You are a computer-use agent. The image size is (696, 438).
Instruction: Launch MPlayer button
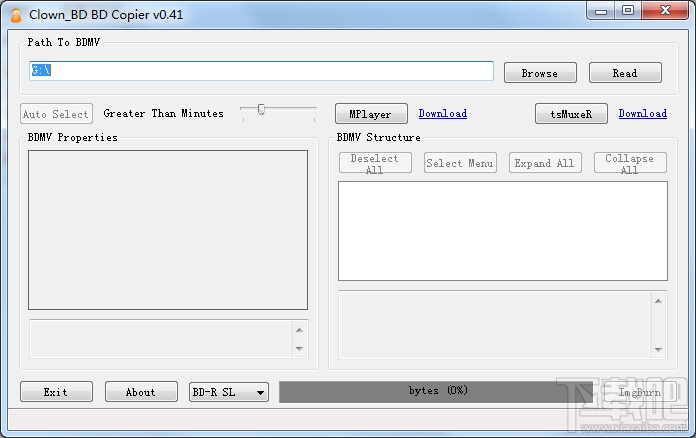point(371,114)
